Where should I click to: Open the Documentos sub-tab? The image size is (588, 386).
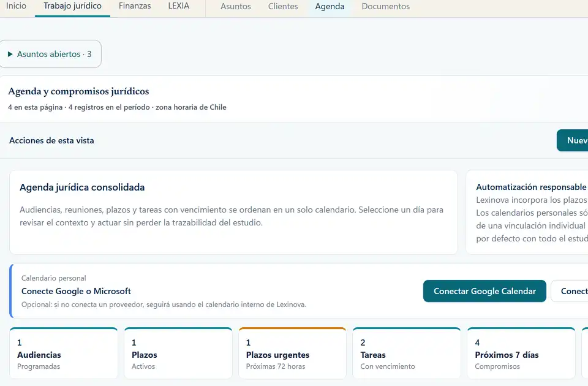point(385,6)
